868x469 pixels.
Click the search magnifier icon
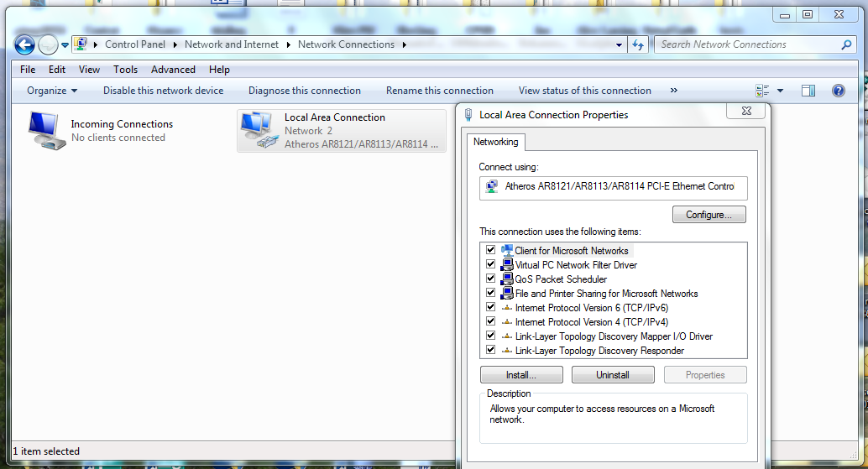846,45
